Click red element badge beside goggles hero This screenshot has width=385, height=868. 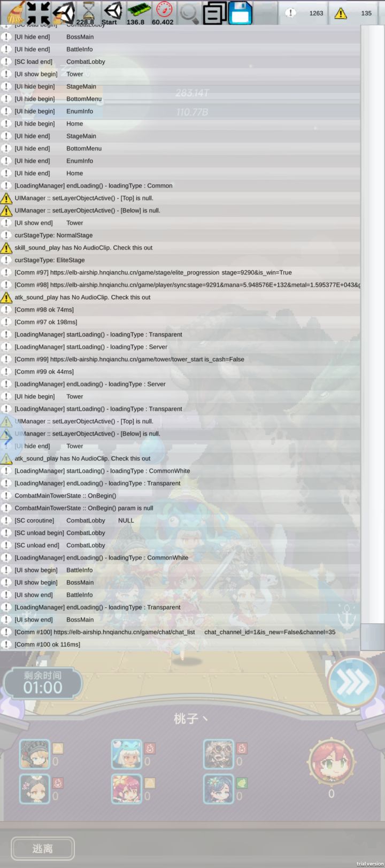[x=242, y=748]
